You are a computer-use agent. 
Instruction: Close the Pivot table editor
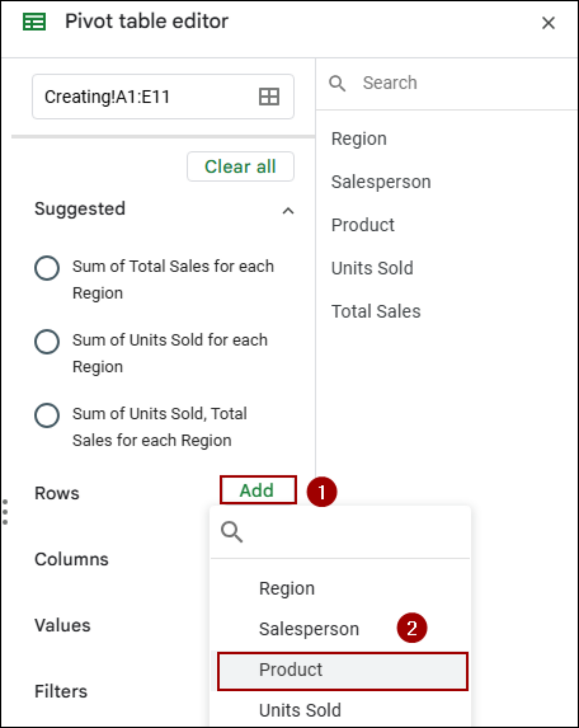click(548, 23)
